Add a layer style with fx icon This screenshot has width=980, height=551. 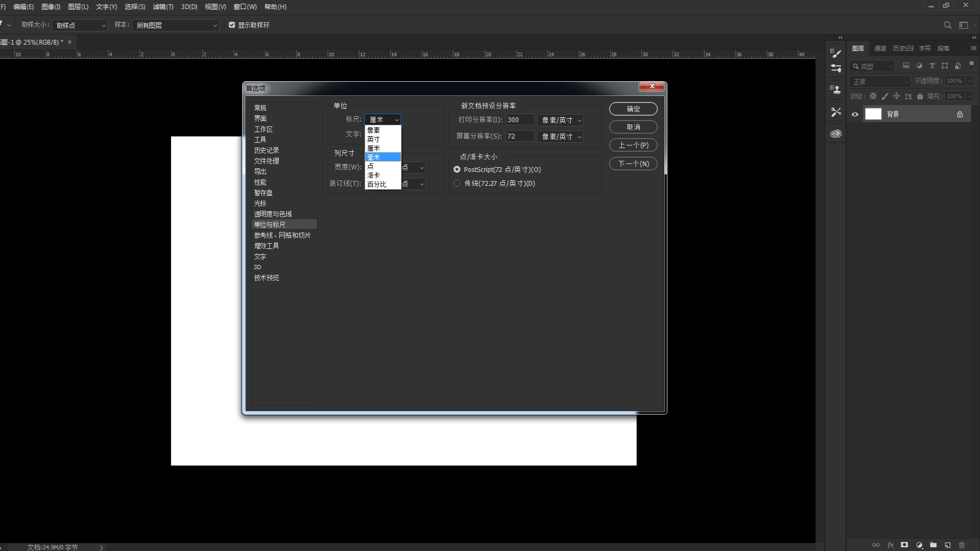pos(890,545)
